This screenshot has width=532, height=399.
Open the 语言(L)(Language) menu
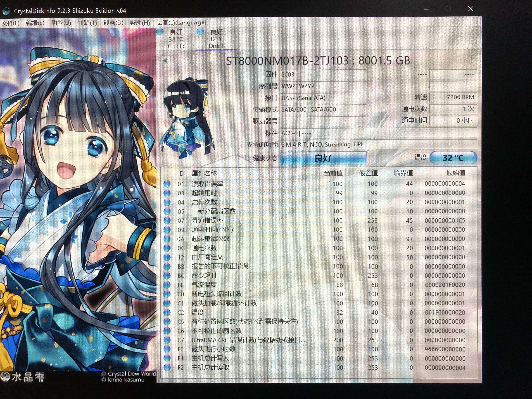click(x=182, y=23)
